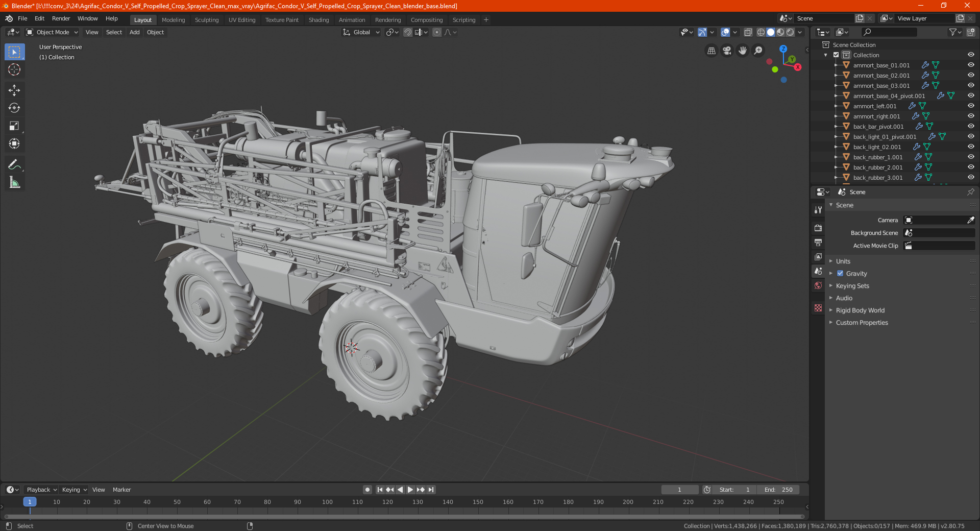
Task: Switch to the Sculpting workspace tab
Action: 207,20
